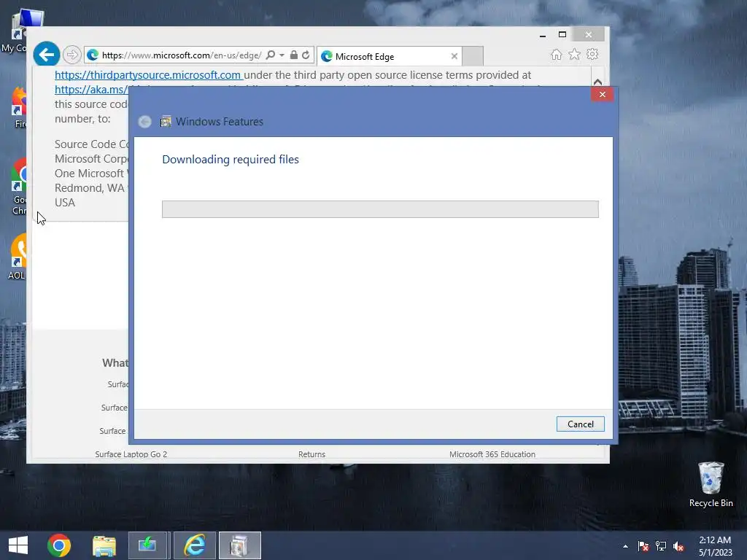Open the network status tray icon
747x560 pixels.
point(661,546)
